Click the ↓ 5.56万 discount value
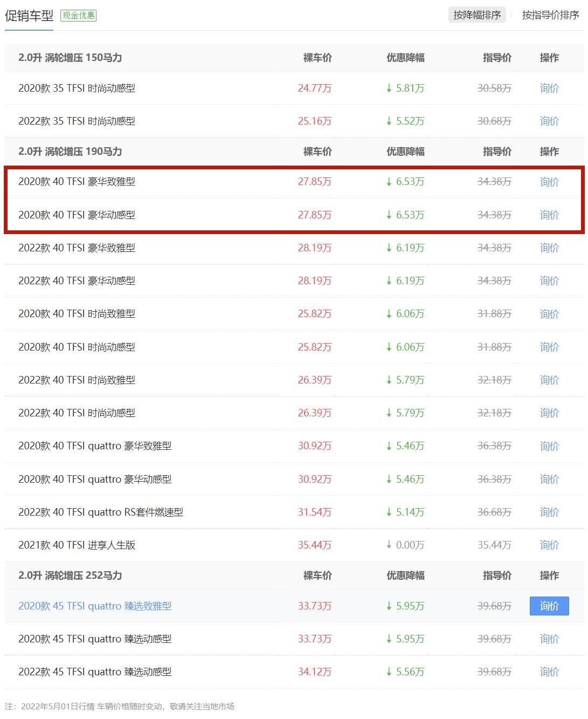Viewport: 588px width, 719px height. coord(405,672)
